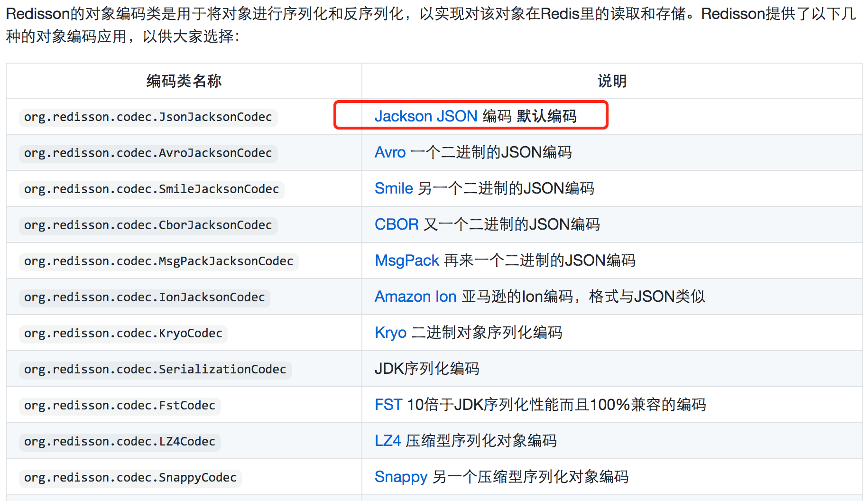The image size is (868, 501).
Task: Click the JDK序列化编码 description text
Action: (427, 369)
